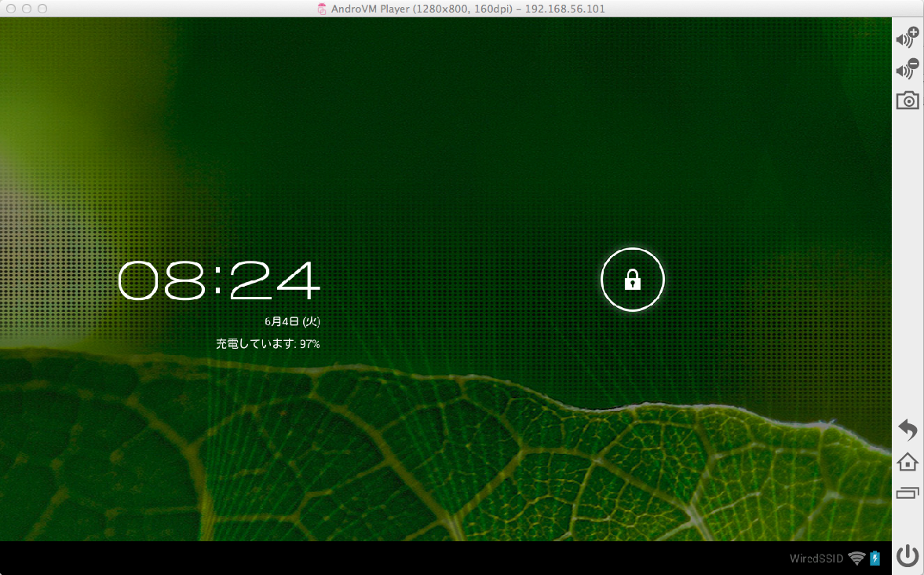Click the volume up icon
This screenshot has width=924, height=575.
[908, 37]
